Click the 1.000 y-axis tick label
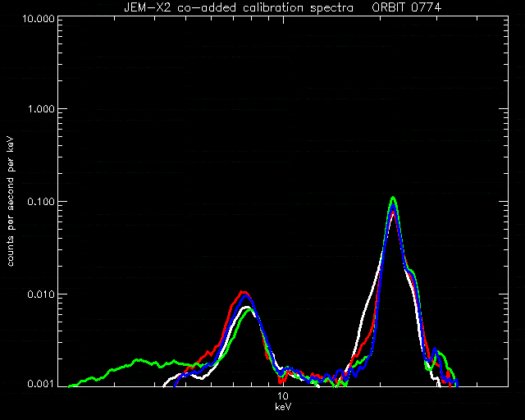Viewport: 525px width, 420px height. 41,109
